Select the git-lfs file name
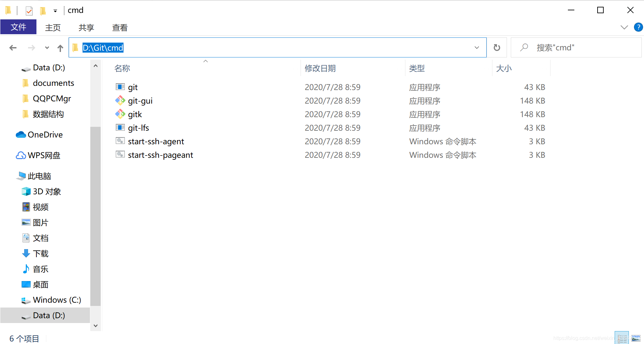Image resolution: width=644 pixels, height=344 pixels. pos(138,128)
